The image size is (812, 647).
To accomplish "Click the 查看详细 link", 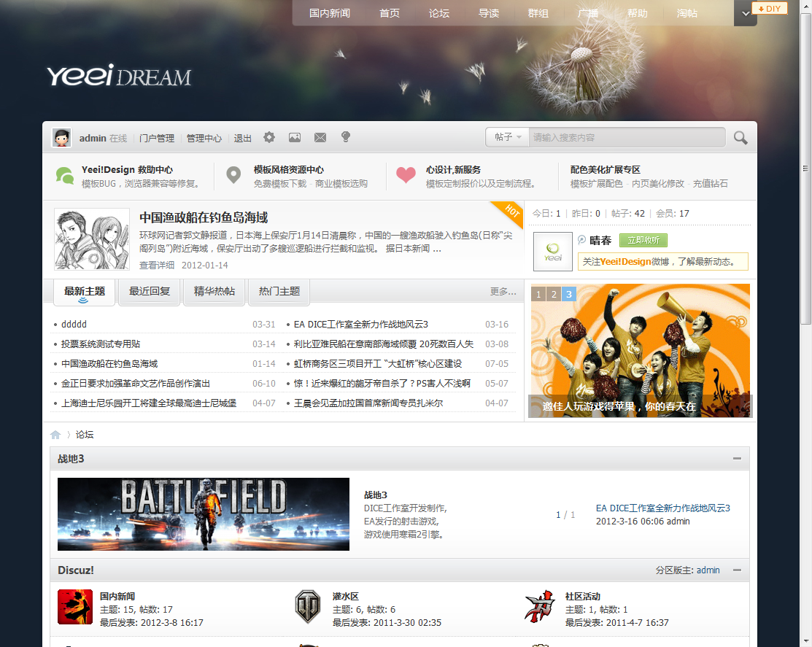I will coord(157,265).
